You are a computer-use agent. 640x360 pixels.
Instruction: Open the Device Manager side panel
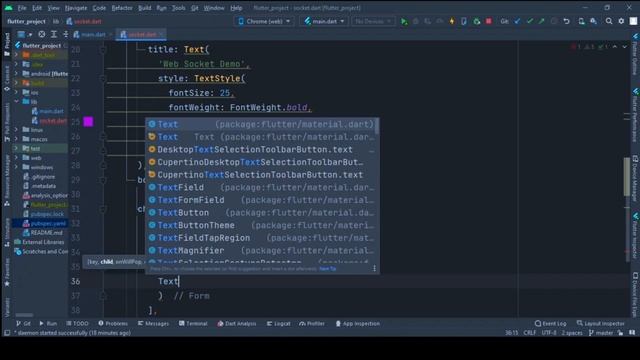pos(635,178)
